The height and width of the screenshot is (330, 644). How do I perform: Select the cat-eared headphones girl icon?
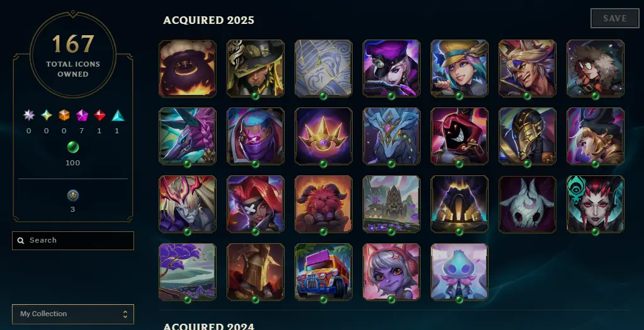392,272
